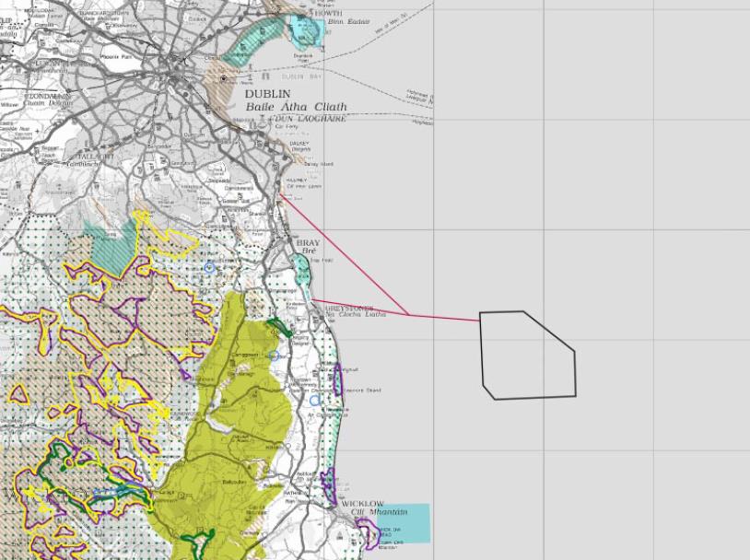This screenshot has height=560, width=750.
Task: Click the cyan shaded area at Howth
Action: (x=304, y=29)
